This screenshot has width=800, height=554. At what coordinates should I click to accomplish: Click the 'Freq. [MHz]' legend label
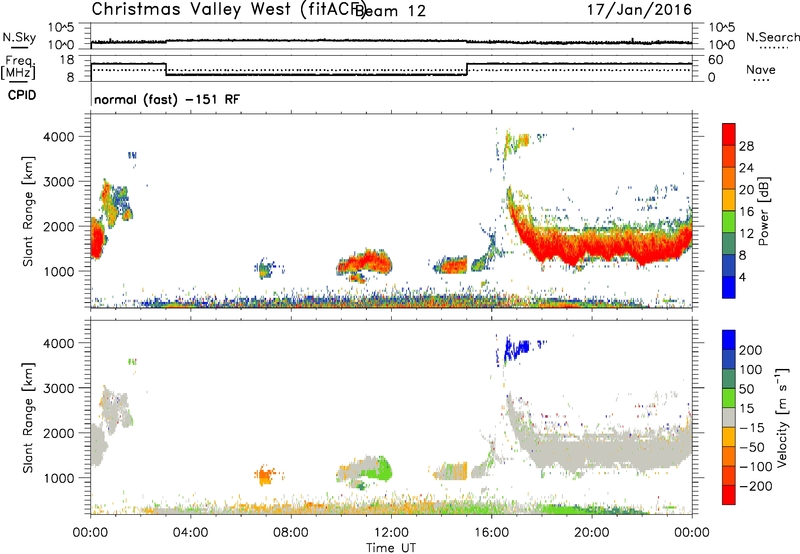tap(18, 67)
